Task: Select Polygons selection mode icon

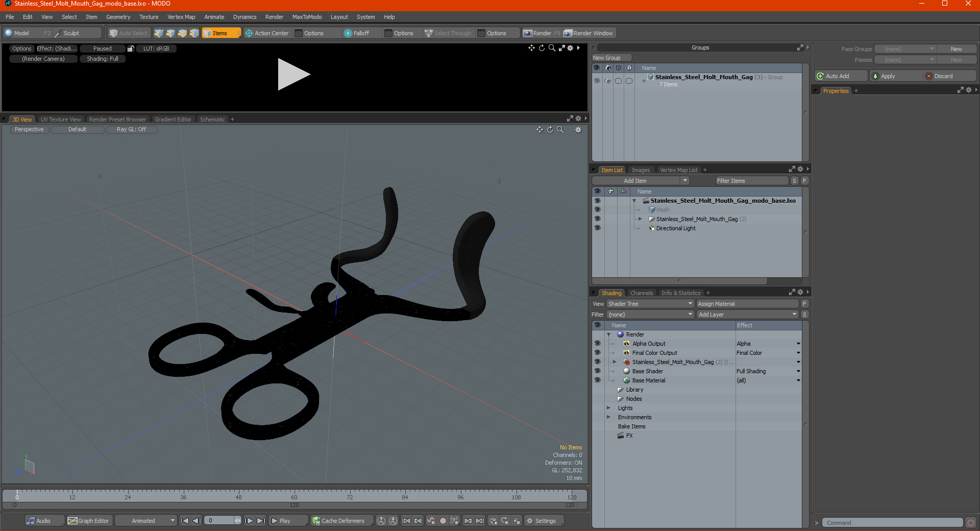Action: click(182, 33)
